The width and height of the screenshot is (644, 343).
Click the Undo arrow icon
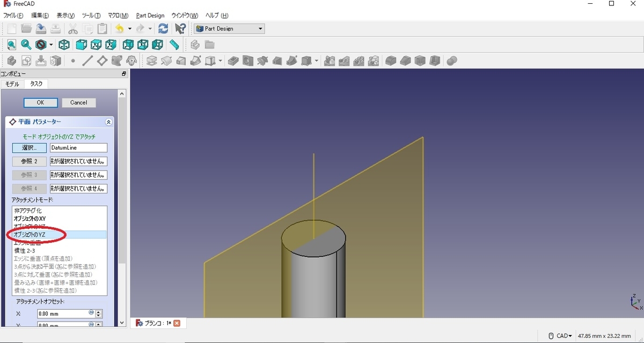pyautogui.click(x=120, y=28)
